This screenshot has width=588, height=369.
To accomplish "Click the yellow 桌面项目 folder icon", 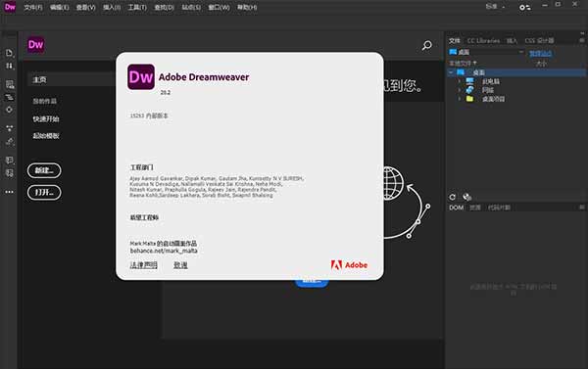I will tap(469, 99).
